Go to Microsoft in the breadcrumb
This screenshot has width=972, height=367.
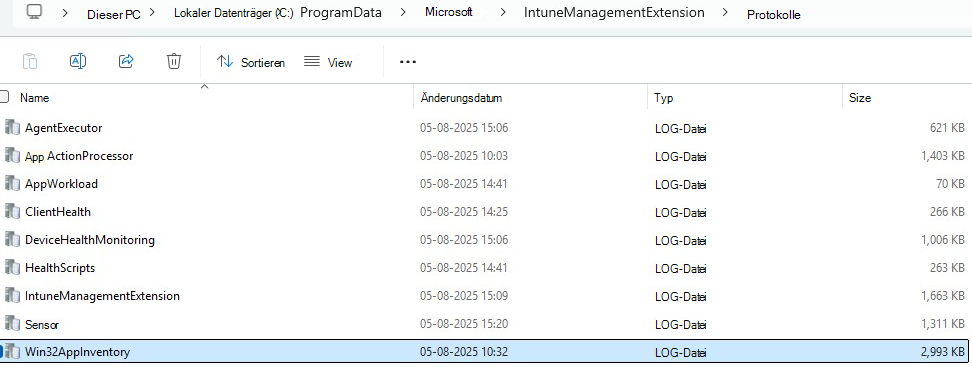click(x=449, y=13)
